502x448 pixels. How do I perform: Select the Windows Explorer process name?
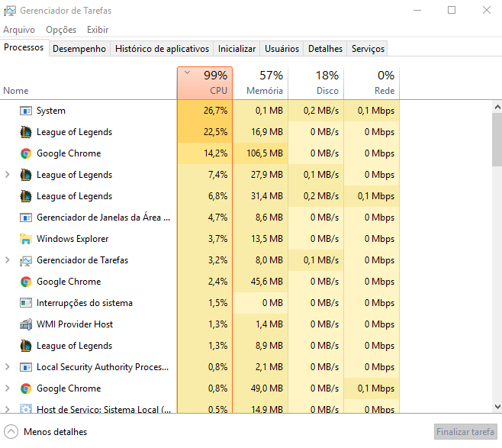click(72, 239)
